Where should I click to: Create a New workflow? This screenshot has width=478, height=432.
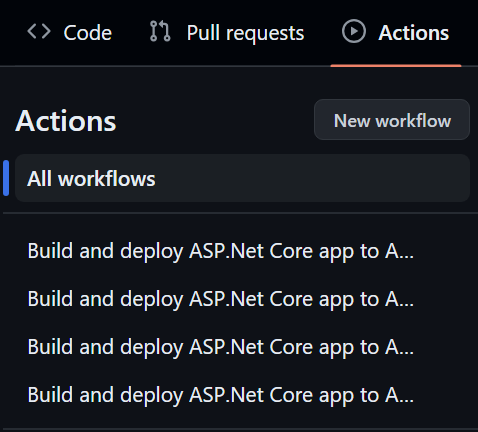392,120
